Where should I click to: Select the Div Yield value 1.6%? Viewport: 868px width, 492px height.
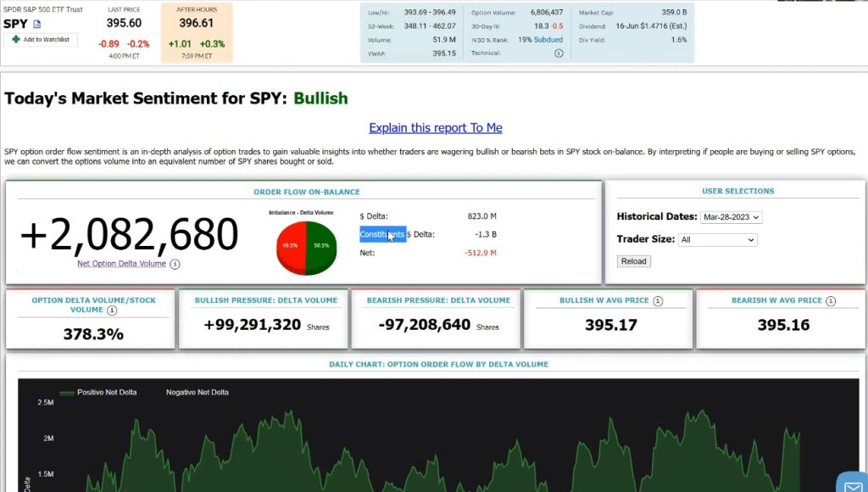tap(679, 40)
